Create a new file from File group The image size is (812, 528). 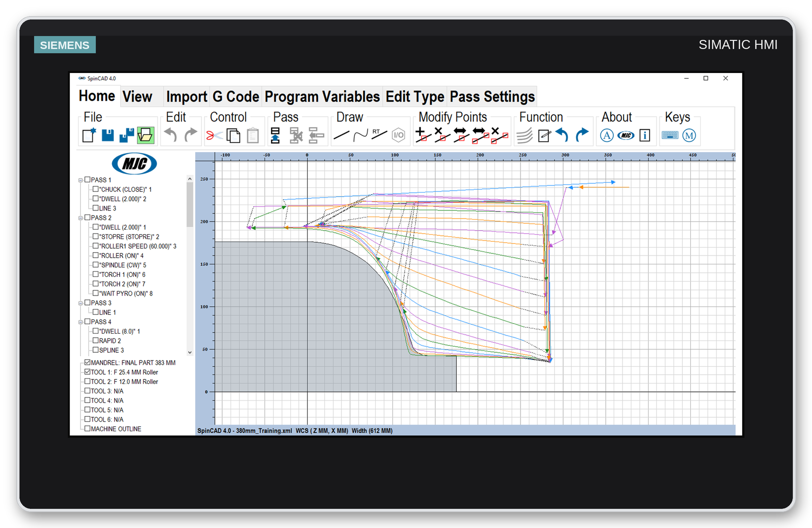coord(89,135)
